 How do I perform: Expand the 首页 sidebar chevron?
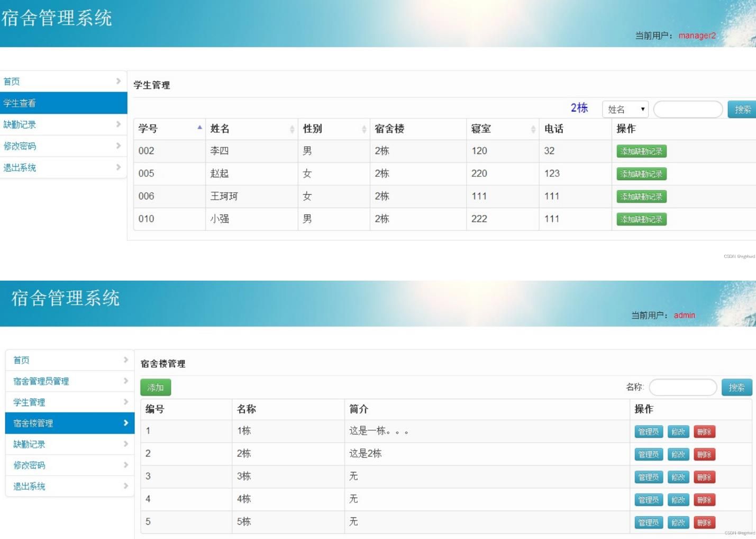(x=118, y=80)
